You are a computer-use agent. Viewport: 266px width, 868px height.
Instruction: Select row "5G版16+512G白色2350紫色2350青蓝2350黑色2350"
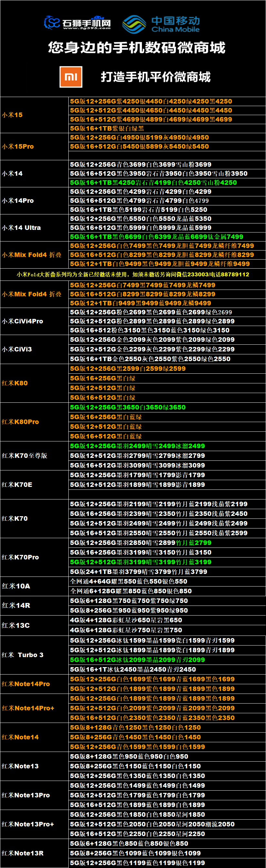[167, 718]
